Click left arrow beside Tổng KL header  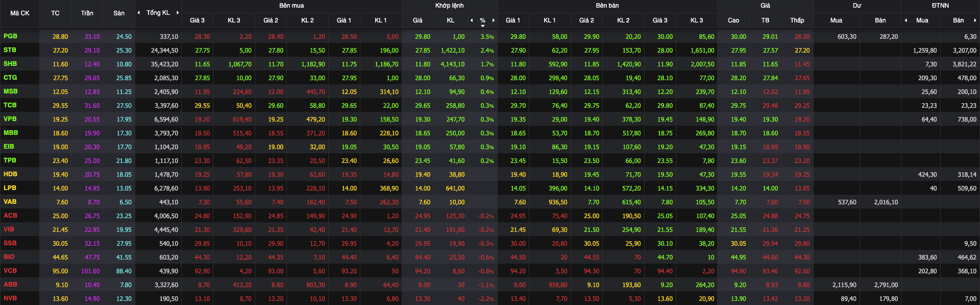tap(139, 13)
